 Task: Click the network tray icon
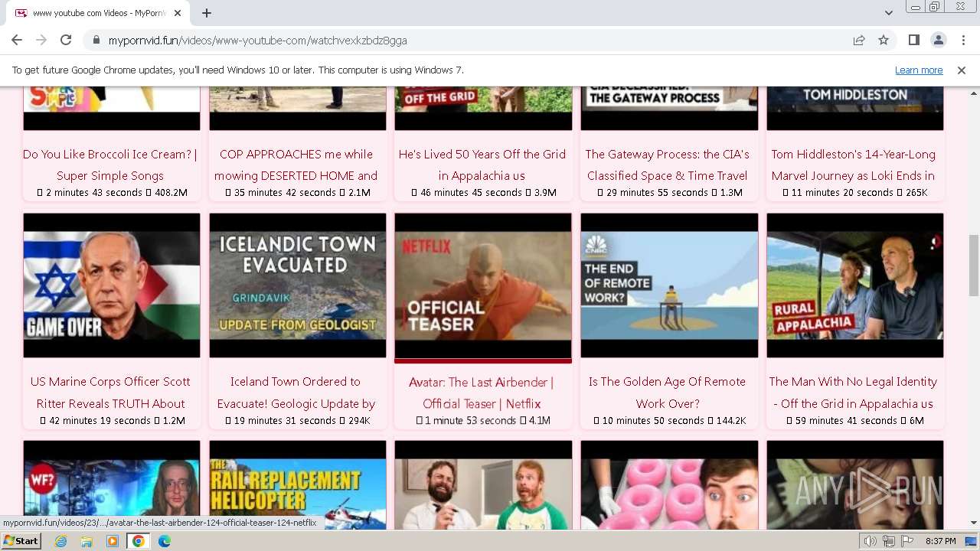pos(889,541)
